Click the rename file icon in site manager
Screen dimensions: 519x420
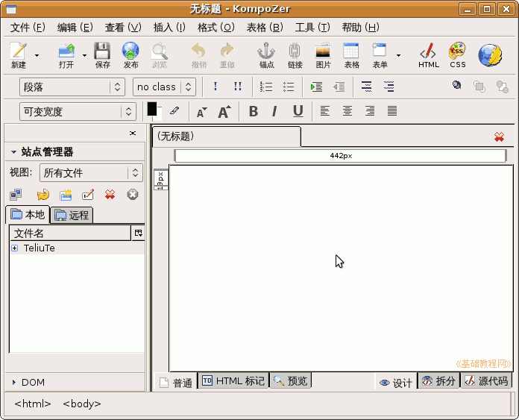[88, 195]
